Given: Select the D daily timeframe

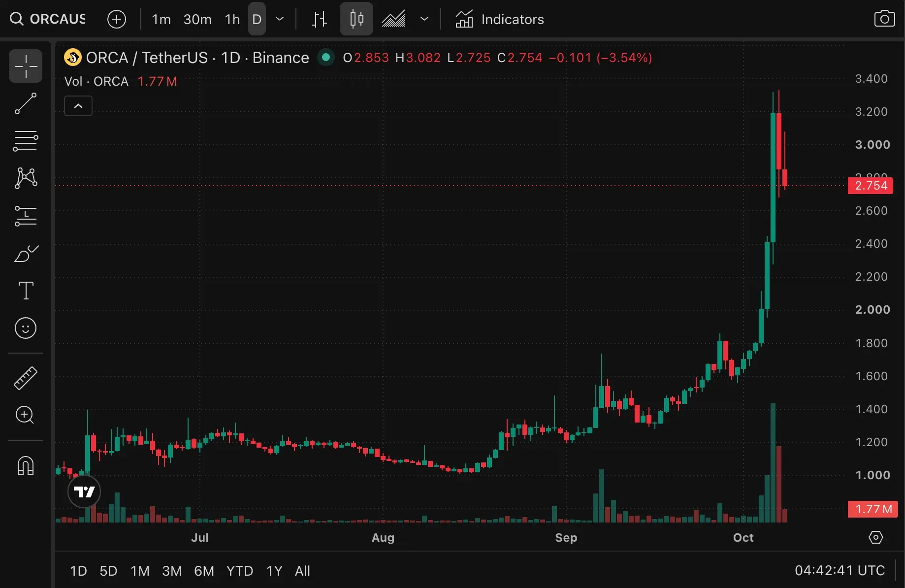Looking at the screenshot, I should 257,19.
